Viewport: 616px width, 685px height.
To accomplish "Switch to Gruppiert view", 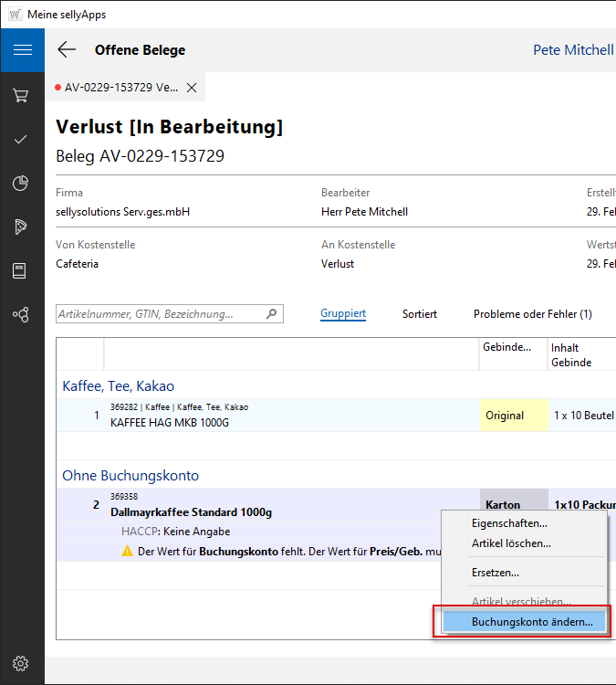I will click(x=343, y=314).
